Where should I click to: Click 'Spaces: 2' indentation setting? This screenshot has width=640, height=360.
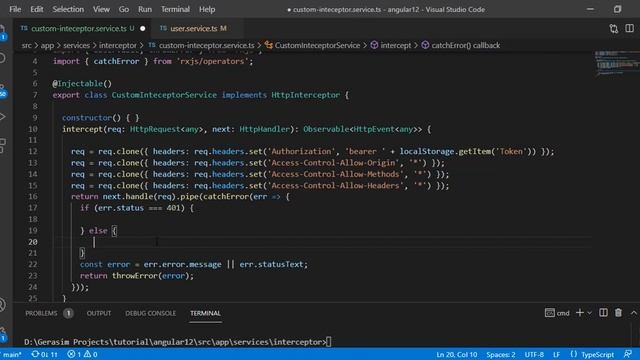pos(501,354)
